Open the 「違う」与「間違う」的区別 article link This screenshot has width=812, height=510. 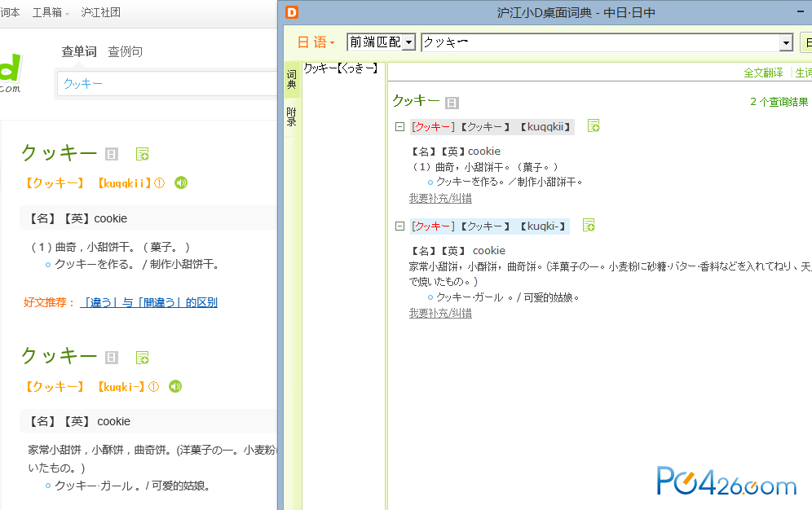coord(148,302)
